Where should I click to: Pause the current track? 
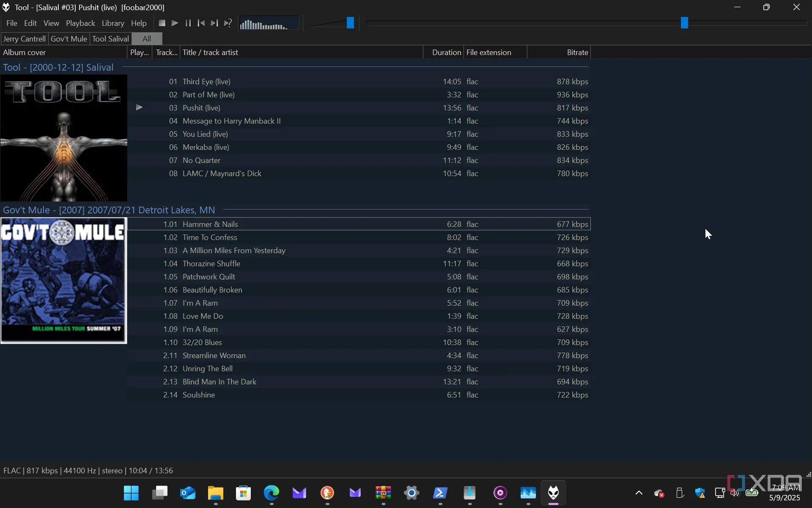point(188,23)
